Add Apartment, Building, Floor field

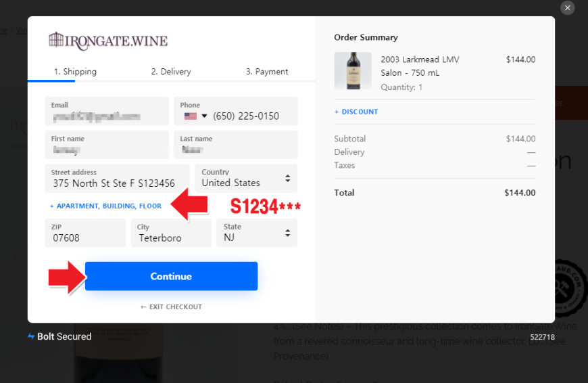[105, 206]
